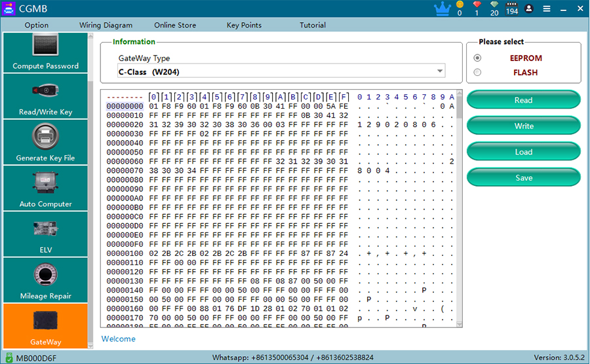Screen dimensions: 590x364
Task: Select the Generate Key File tool
Action: pos(45,142)
